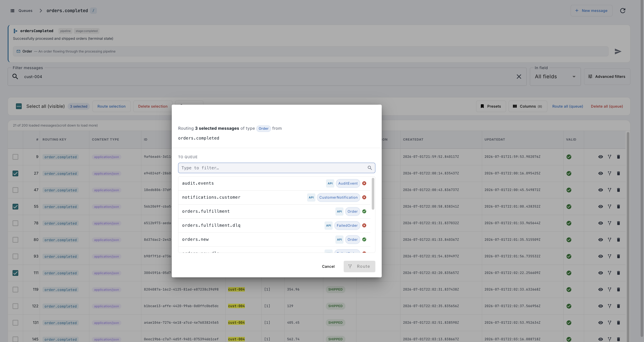
Task: Focus the Filter messages input field
Action: 267,77
